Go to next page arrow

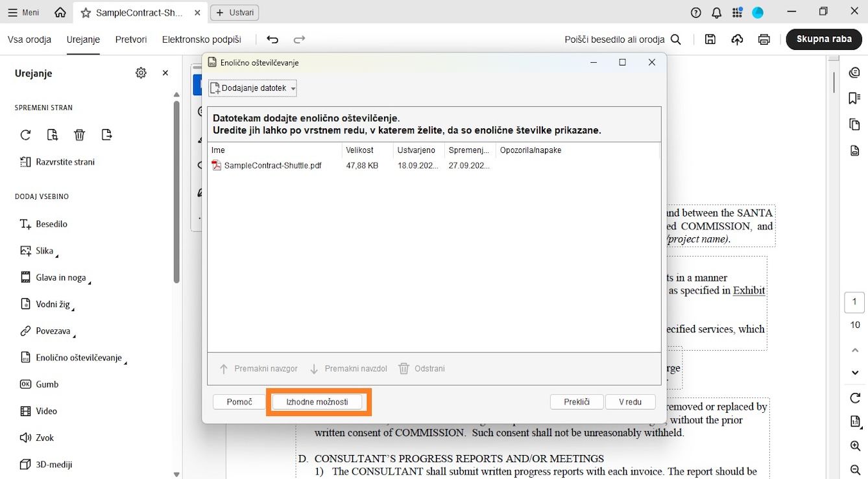[x=855, y=373]
